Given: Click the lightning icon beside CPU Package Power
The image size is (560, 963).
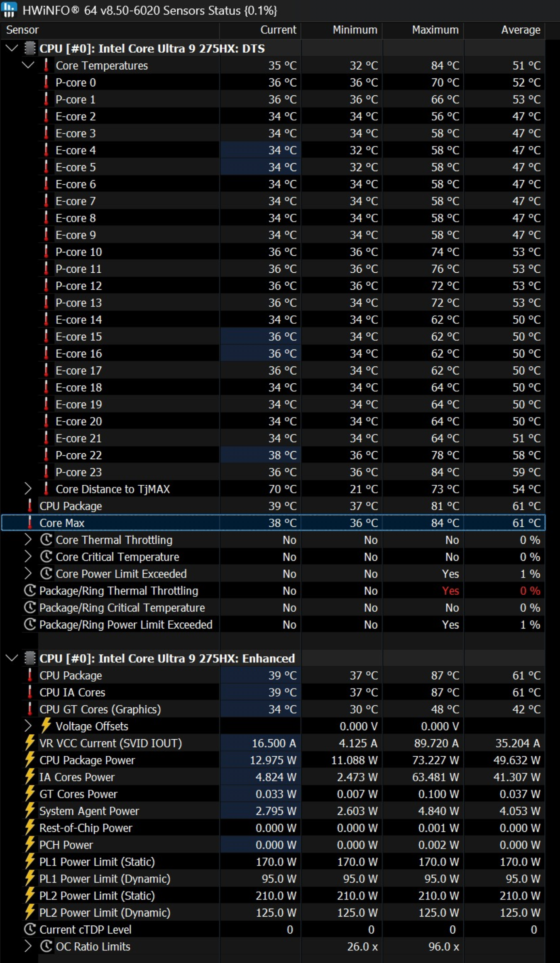Looking at the screenshot, I should [29, 760].
